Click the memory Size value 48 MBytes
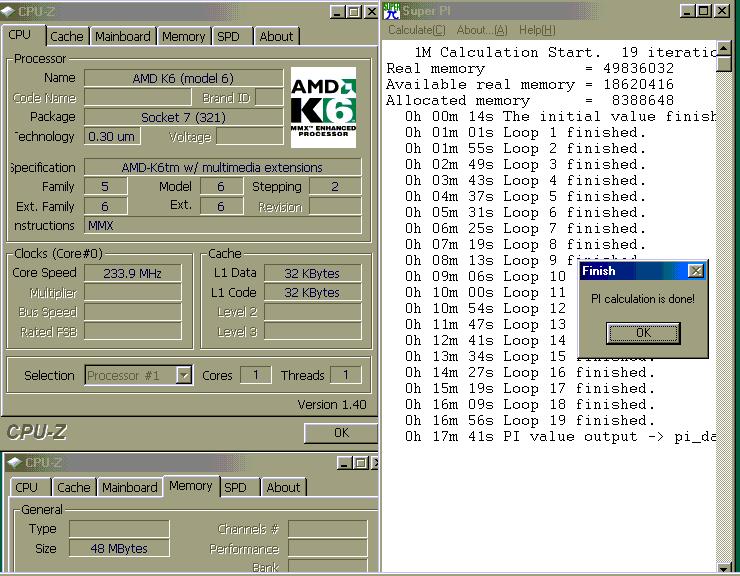 [119, 548]
